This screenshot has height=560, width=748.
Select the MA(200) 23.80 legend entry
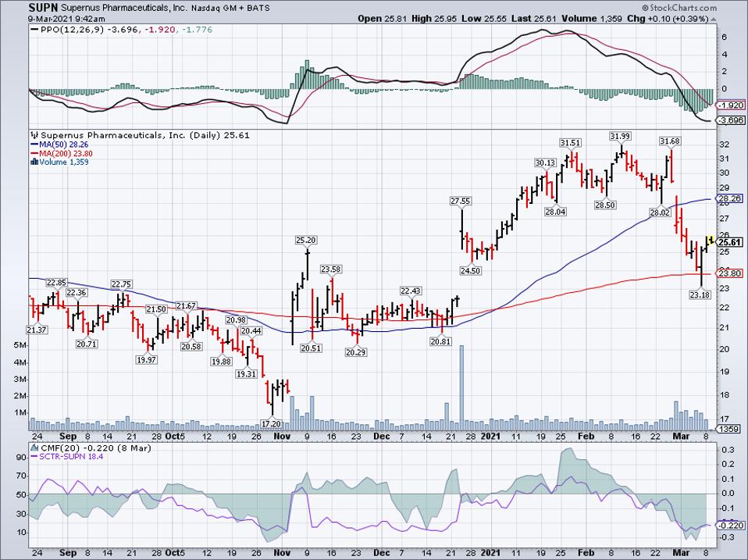click(x=66, y=154)
